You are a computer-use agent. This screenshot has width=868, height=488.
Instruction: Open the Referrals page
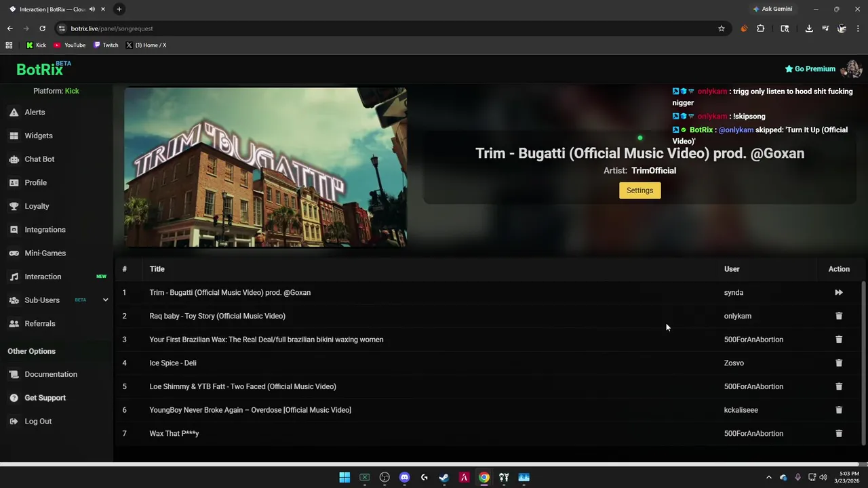39,324
